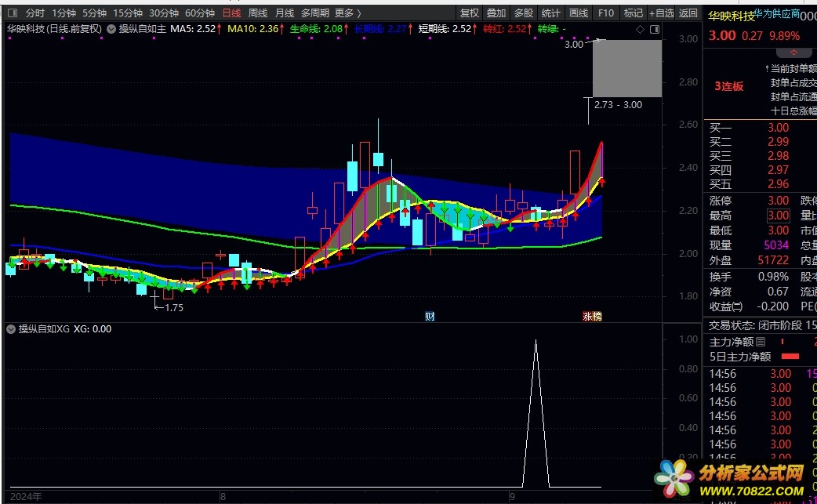Click the 交易状态 闭市阶段 status row
The height and width of the screenshot is (504, 817).
(762, 325)
